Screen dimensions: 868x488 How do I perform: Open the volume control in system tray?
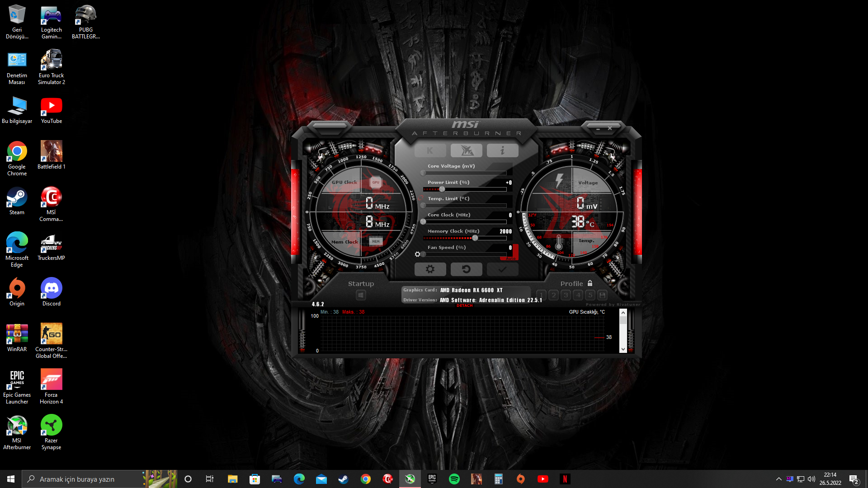pyautogui.click(x=811, y=479)
